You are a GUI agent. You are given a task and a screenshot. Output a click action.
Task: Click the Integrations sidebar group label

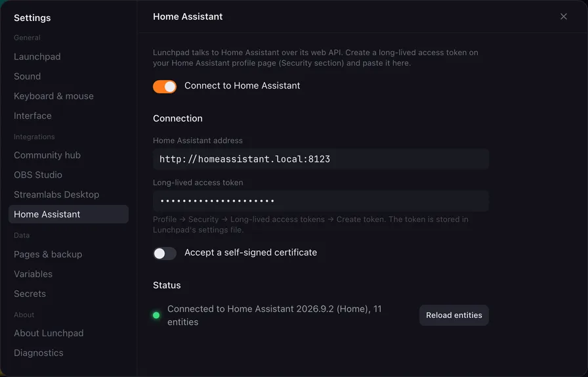[x=34, y=137]
